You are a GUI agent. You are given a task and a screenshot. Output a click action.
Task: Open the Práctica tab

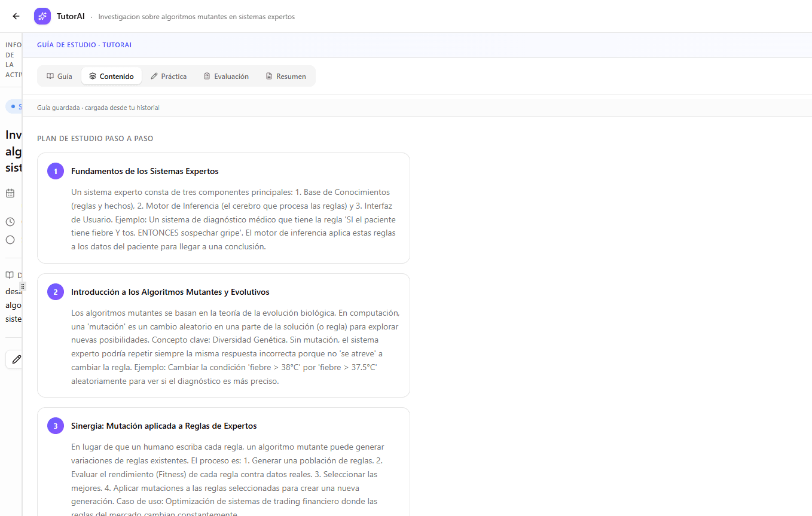(x=169, y=77)
